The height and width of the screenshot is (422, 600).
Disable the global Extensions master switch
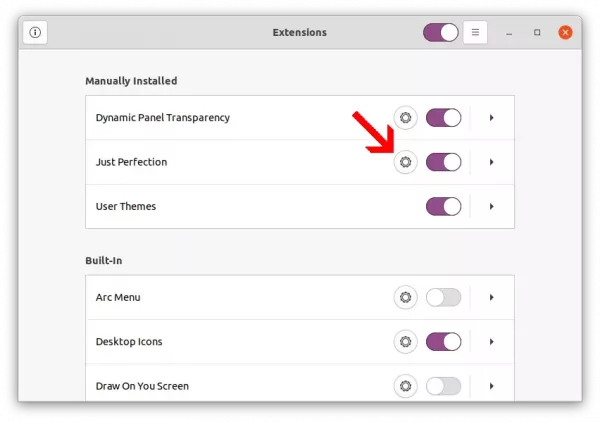[441, 33]
